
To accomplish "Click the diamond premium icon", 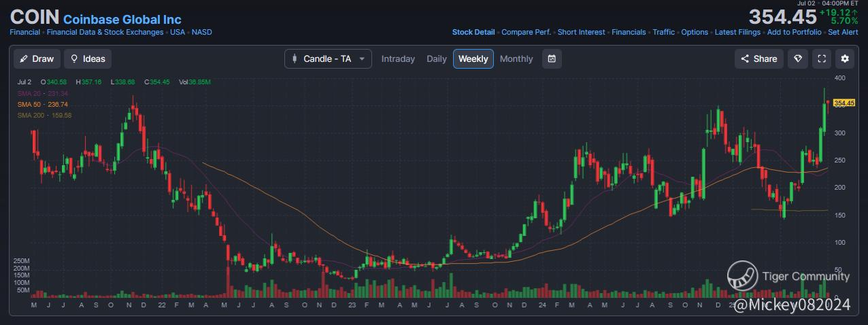I will (x=798, y=58).
